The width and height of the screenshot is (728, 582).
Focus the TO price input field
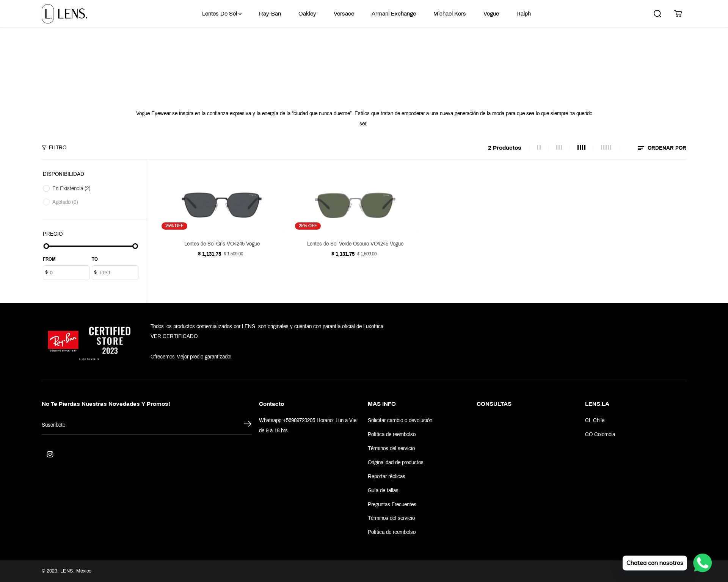point(115,272)
